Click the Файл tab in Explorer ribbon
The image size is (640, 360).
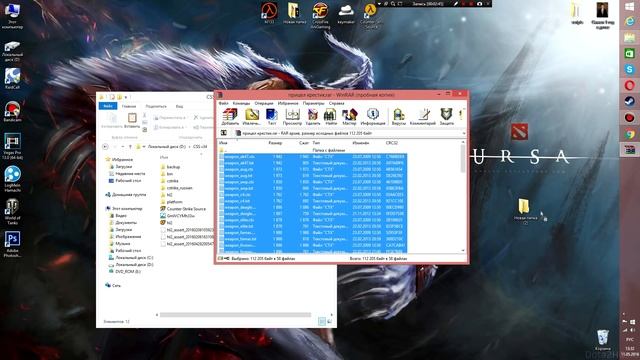[x=108, y=106]
